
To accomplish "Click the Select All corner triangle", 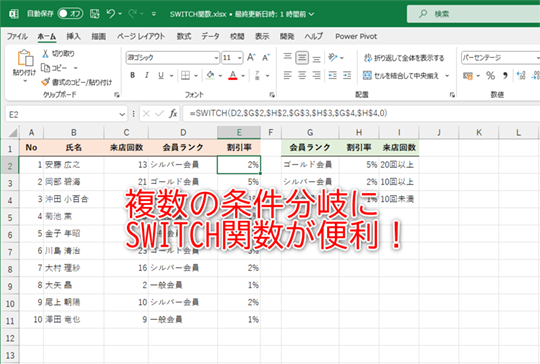I will click(12, 133).
